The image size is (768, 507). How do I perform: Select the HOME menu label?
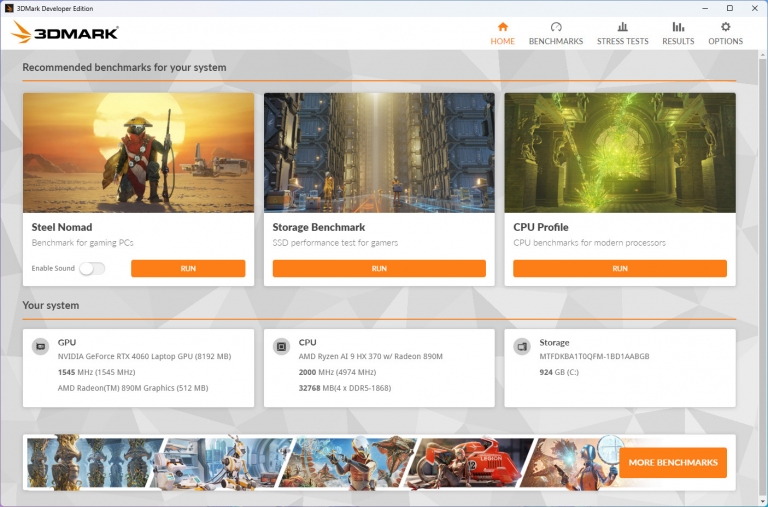click(x=503, y=41)
